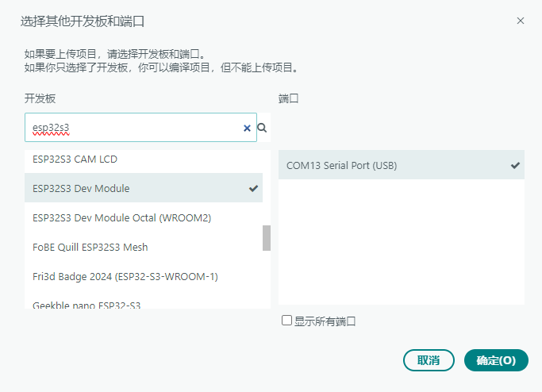Clear the board search text
542x392 pixels.
click(x=247, y=127)
